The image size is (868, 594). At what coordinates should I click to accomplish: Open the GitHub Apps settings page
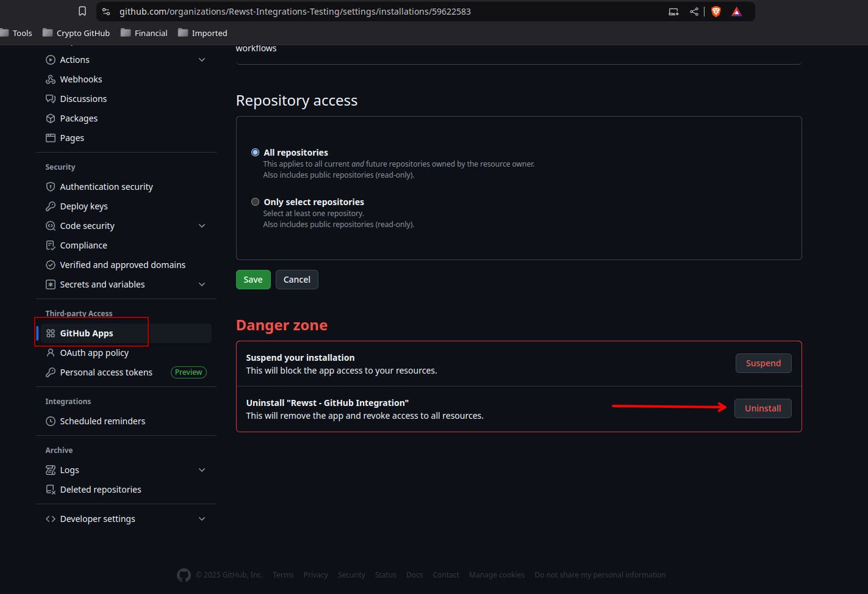(x=87, y=333)
